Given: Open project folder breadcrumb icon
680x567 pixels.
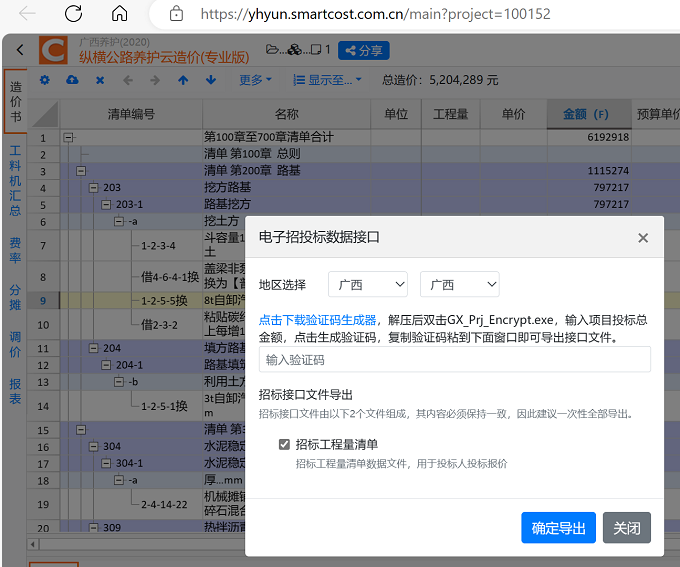Looking at the screenshot, I should (272, 50).
